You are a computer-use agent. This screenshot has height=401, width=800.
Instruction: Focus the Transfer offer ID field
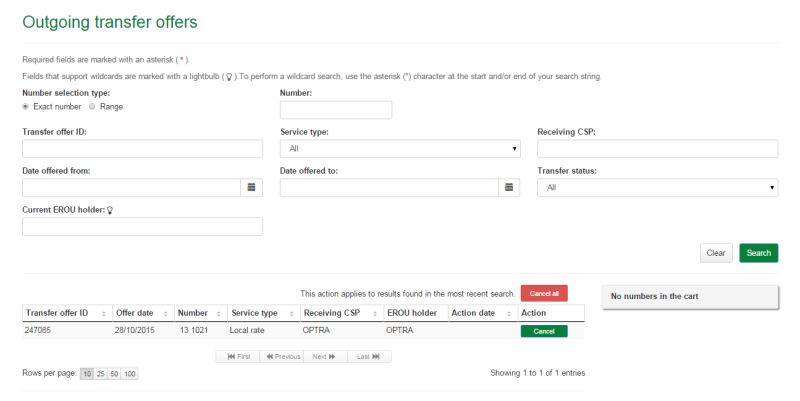pyautogui.click(x=142, y=148)
